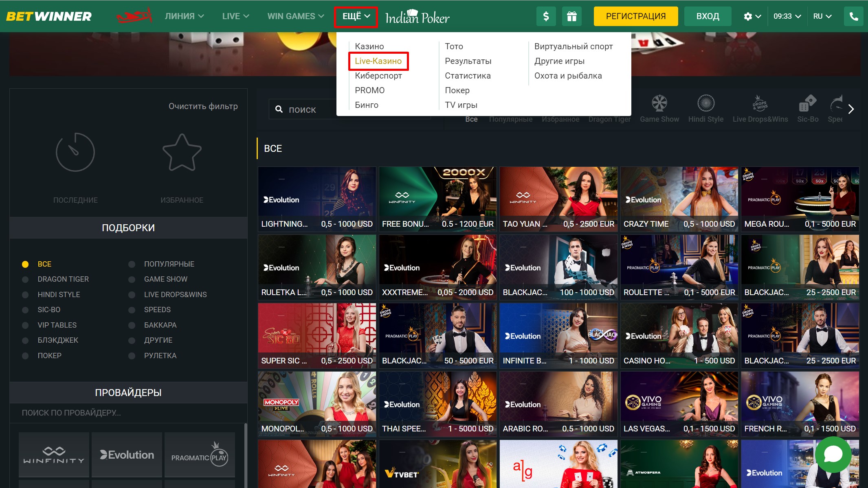The width and height of the screenshot is (868, 488).
Task: Click Очистить фильтр link
Action: (x=203, y=106)
